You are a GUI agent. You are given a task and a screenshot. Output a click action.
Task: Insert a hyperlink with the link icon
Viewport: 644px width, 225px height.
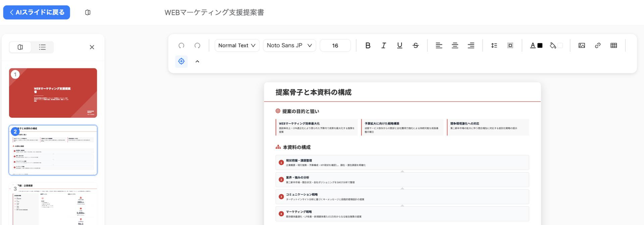597,46
